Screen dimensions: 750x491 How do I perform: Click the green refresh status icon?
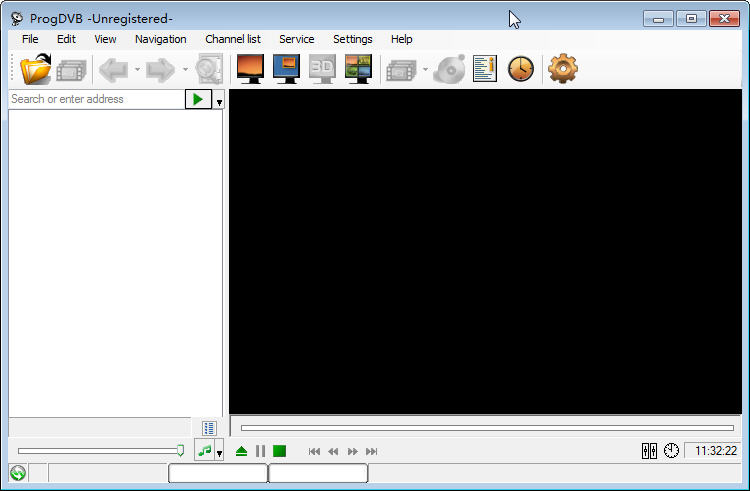tap(18, 473)
